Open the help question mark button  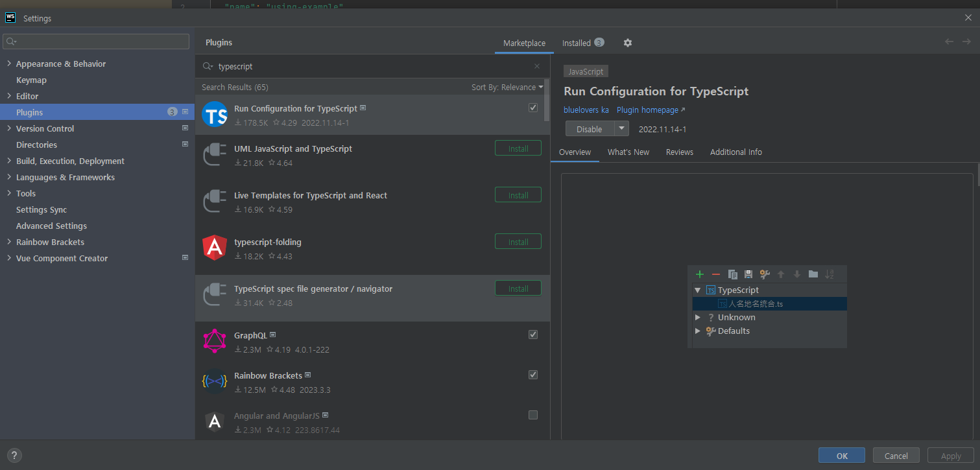(x=14, y=455)
